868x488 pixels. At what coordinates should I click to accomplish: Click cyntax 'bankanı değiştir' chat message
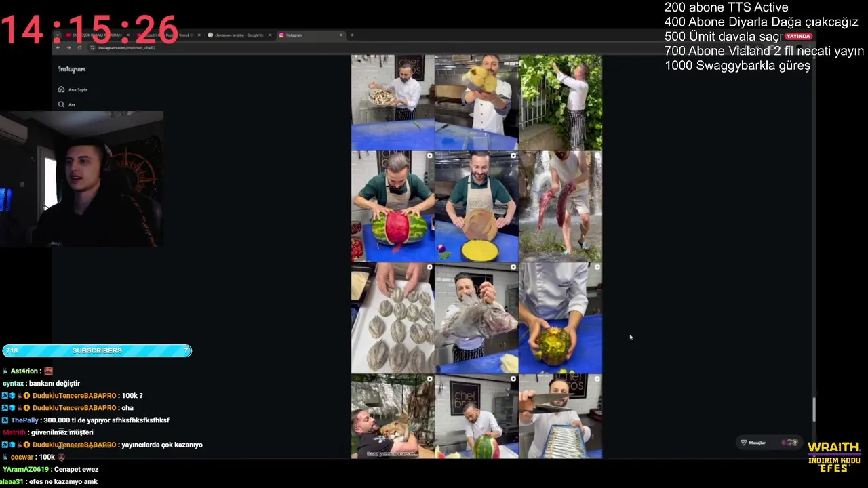(x=41, y=384)
